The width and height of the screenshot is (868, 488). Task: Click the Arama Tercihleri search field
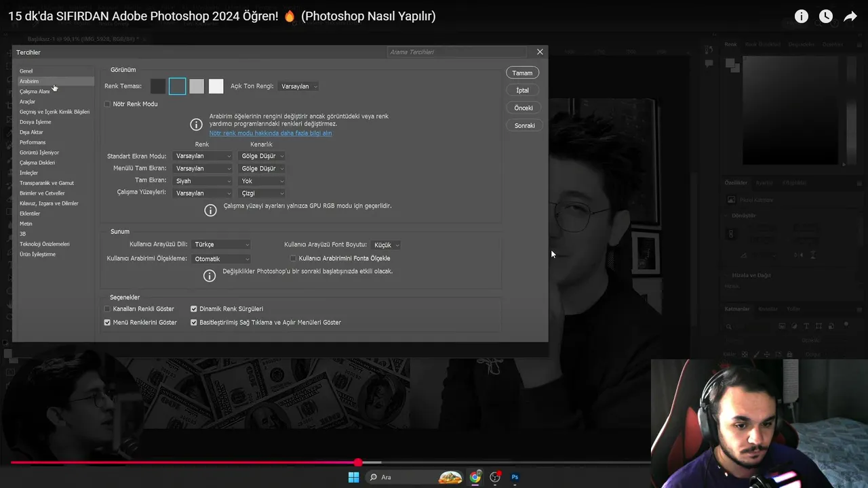coord(457,52)
